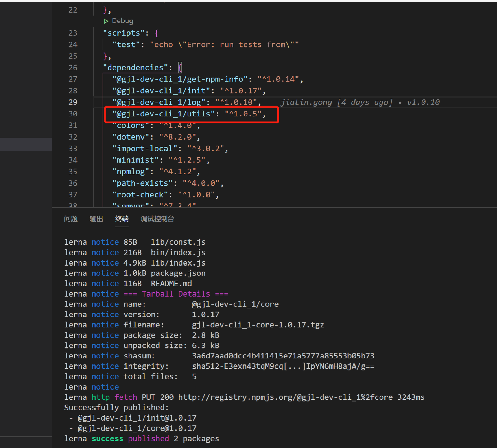Click the "root-check" dependency name
The image size is (497, 448).
pos(140,195)
